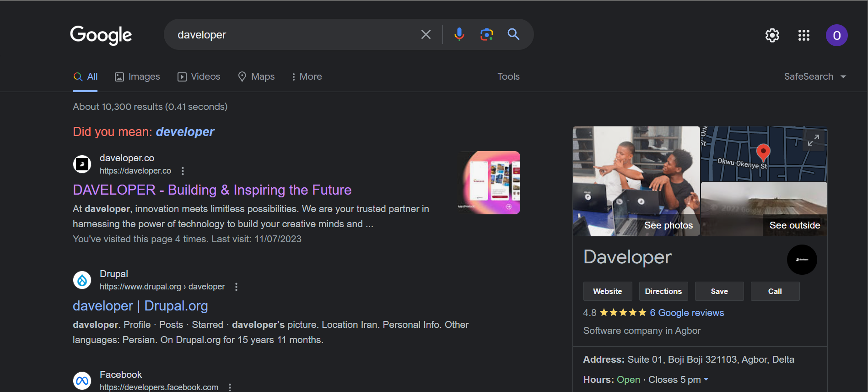This screenshot has height=392, width=868.
Task: Click the Call button
Action: (775, 291)
